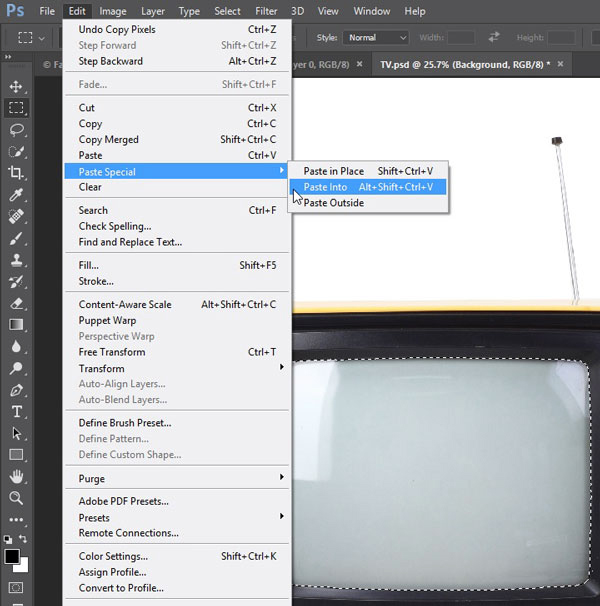Open the Image menu
The width and height of the screenshot is (600, 606).
[113, 11]
